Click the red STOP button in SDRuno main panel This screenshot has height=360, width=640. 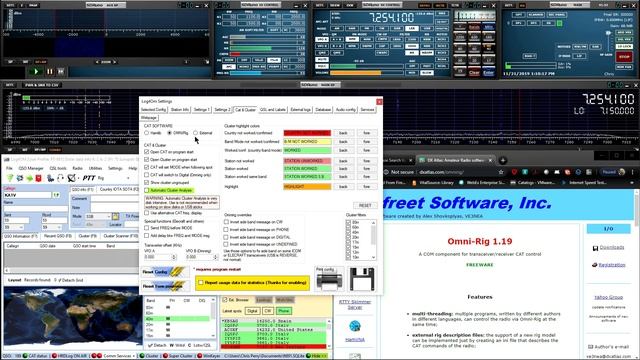624,57
